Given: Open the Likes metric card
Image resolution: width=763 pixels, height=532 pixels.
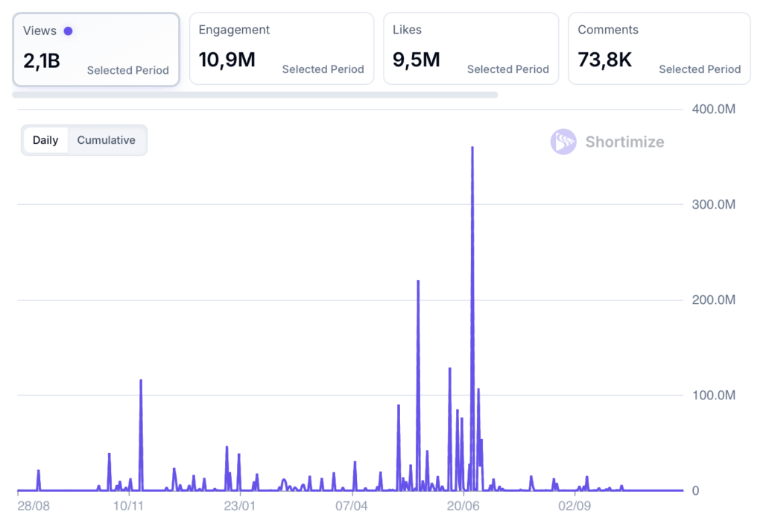Looking at the screenshot, I should [470, 49].
